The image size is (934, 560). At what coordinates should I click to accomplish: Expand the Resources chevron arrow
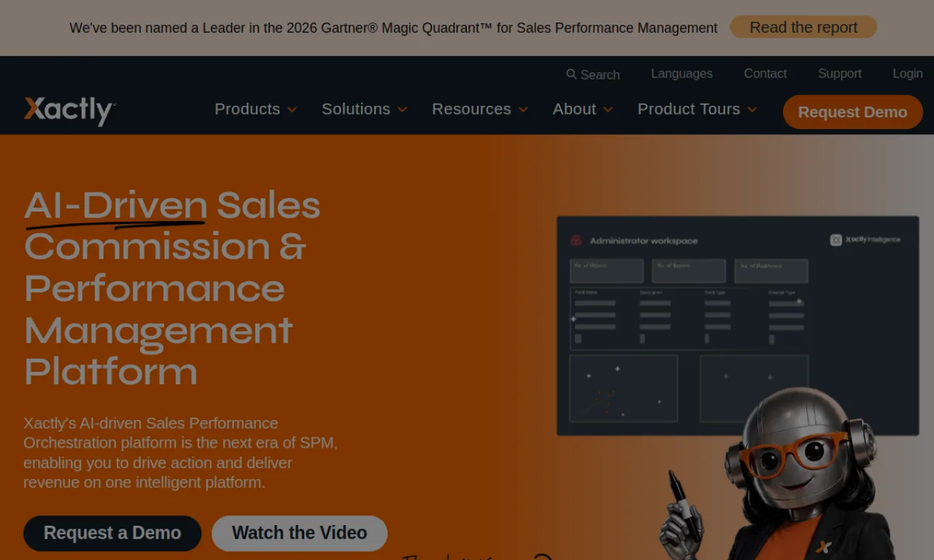pyautogui.click(x=523, y=110)
